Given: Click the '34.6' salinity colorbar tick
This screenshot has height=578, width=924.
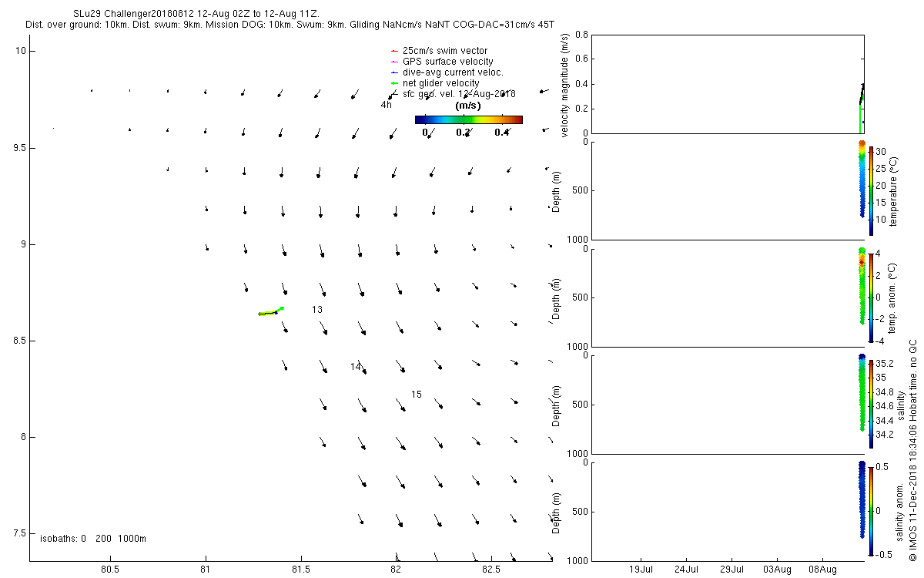Looking at the screenshot, I should pyautogui.click(x=885, y=406).
